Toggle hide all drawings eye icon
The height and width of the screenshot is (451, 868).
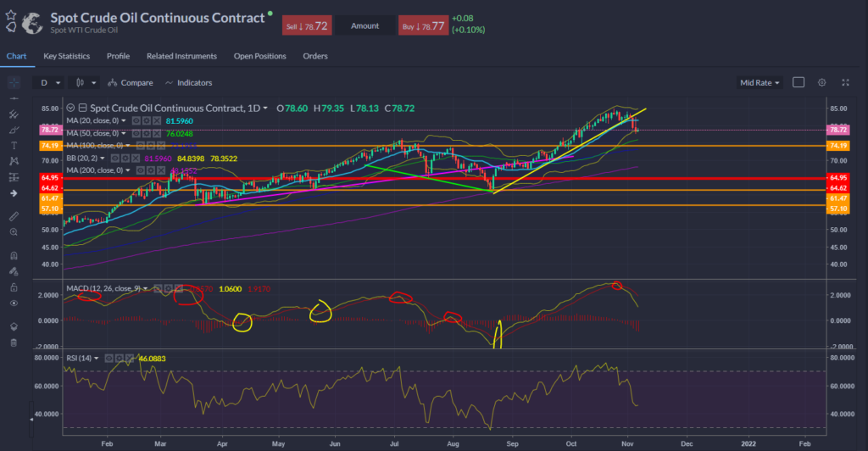[13, 303]
